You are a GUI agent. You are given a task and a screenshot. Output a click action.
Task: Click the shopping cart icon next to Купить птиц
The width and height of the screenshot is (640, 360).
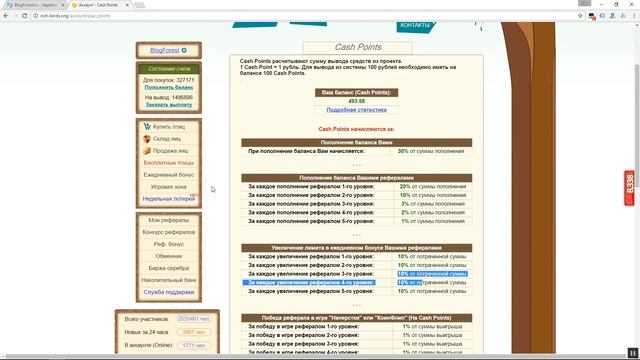click(x=147, y=127)
